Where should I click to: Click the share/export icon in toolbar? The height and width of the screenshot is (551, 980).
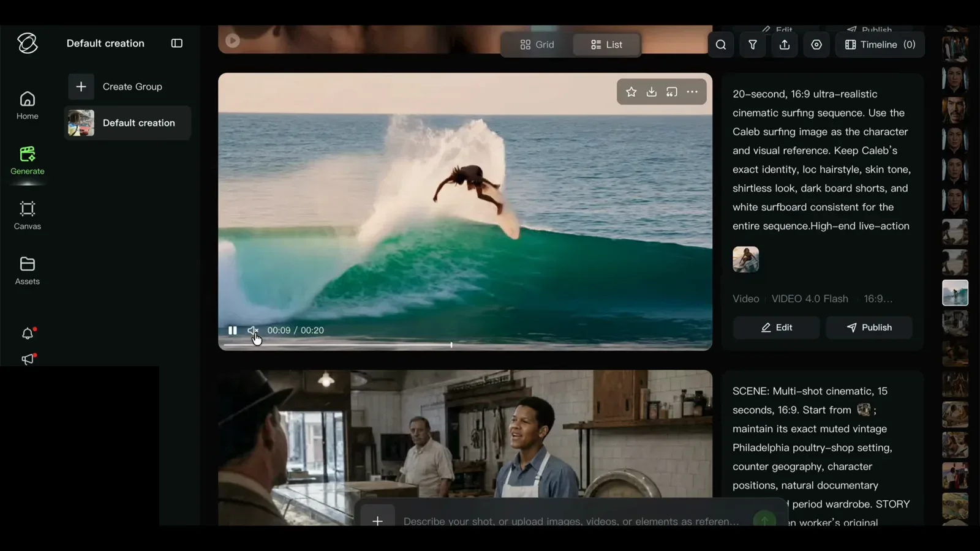coord(785,45)
